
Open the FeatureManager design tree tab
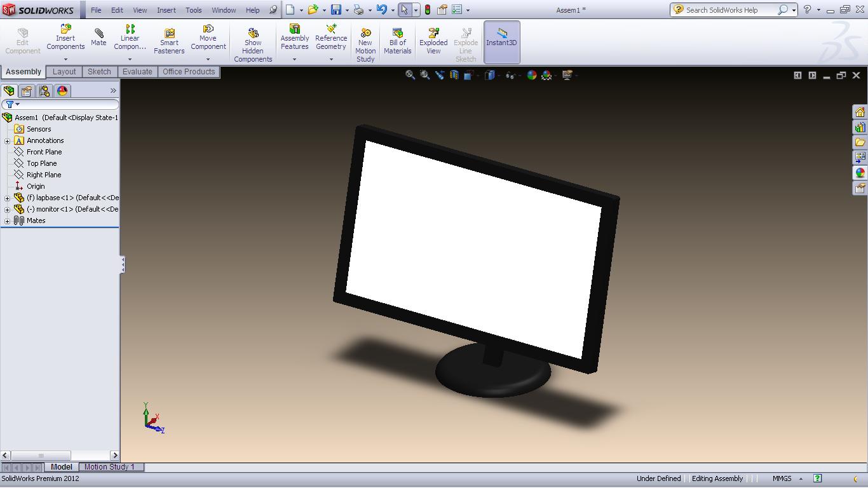coord(9,91)
